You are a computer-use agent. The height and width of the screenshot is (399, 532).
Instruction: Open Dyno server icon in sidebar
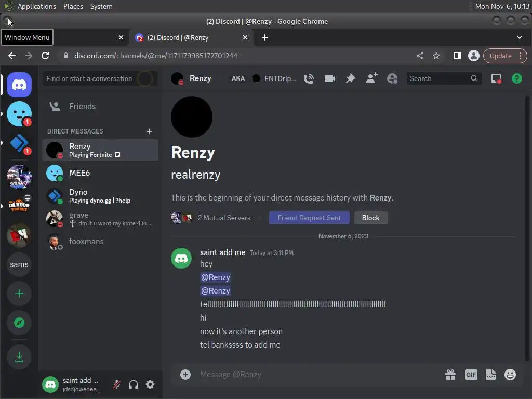point(19,143)
